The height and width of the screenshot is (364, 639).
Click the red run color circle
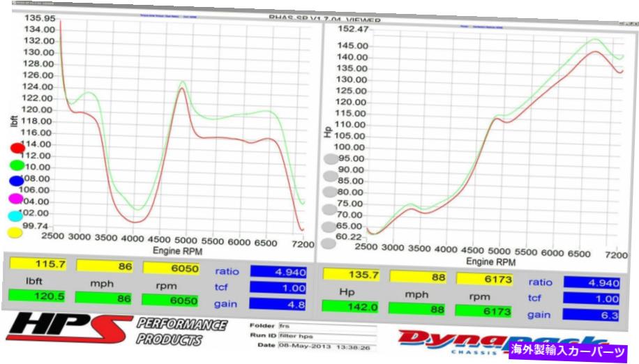pyautogui.click(x=17, y=149)
